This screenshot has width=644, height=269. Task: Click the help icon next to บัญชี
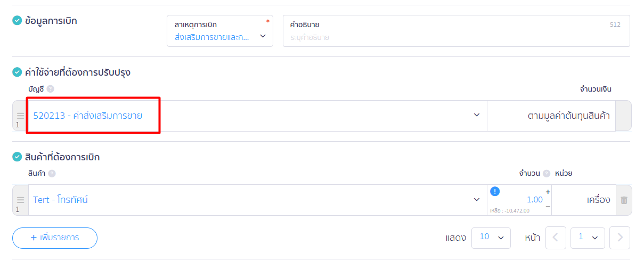[x=51, y=89]
